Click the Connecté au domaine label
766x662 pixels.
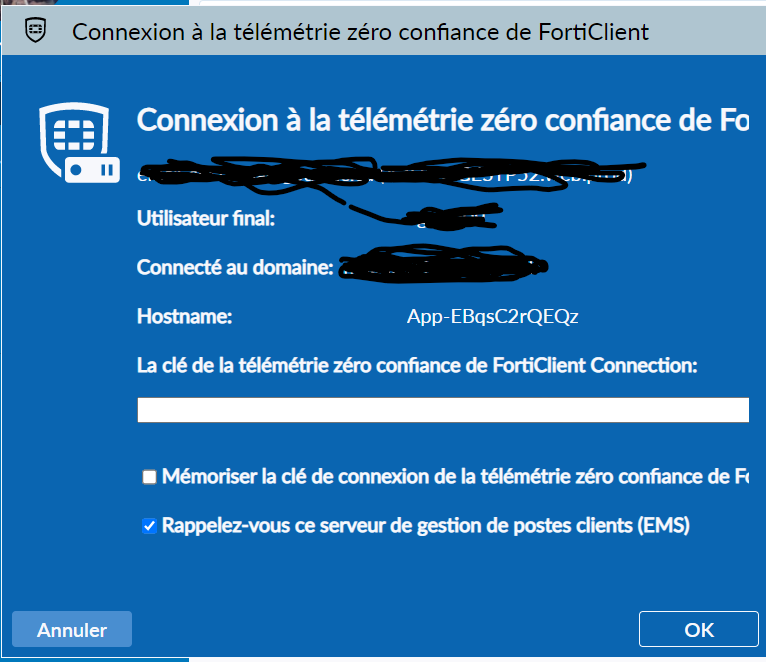[234, 268]
